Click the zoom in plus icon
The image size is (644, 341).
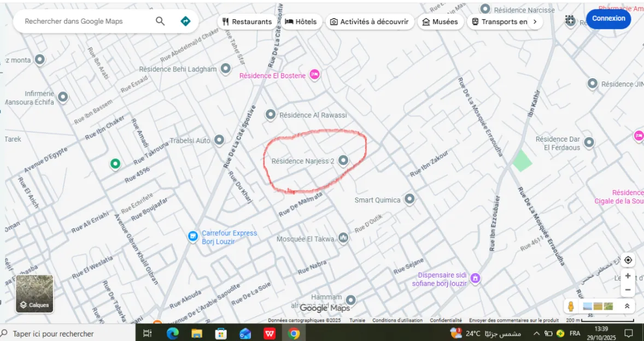(x=628, y=275)
